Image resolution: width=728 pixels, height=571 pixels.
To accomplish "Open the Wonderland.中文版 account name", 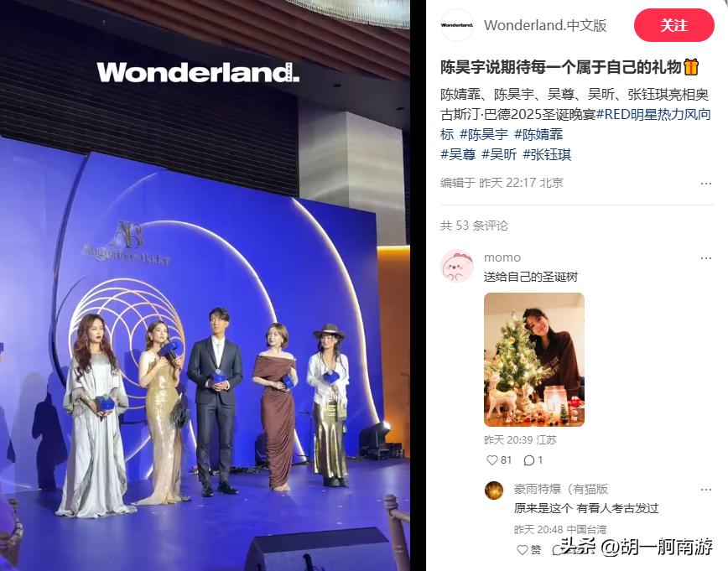I will (545, 25).
